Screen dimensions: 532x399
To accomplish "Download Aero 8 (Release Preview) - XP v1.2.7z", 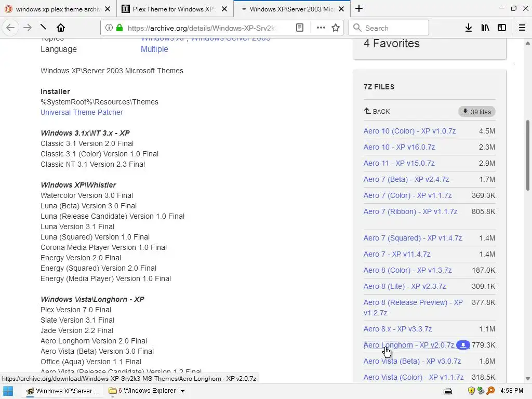I will click(413, 308).
